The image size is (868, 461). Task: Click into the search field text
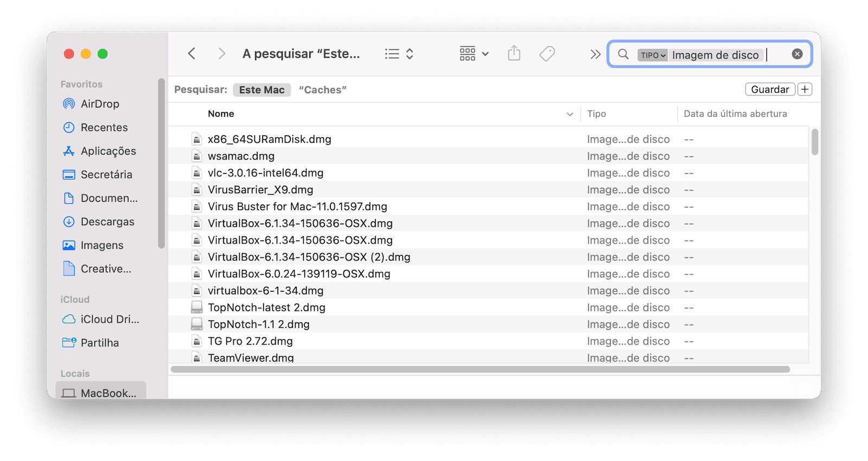(x=715, y=55)
